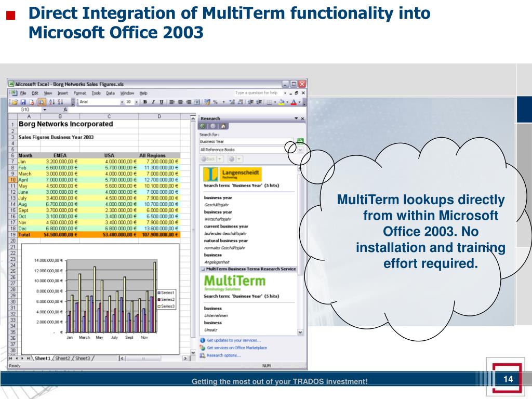Click Increase Decimal icon
Screen dimensions: 532x399
[232, 102]
